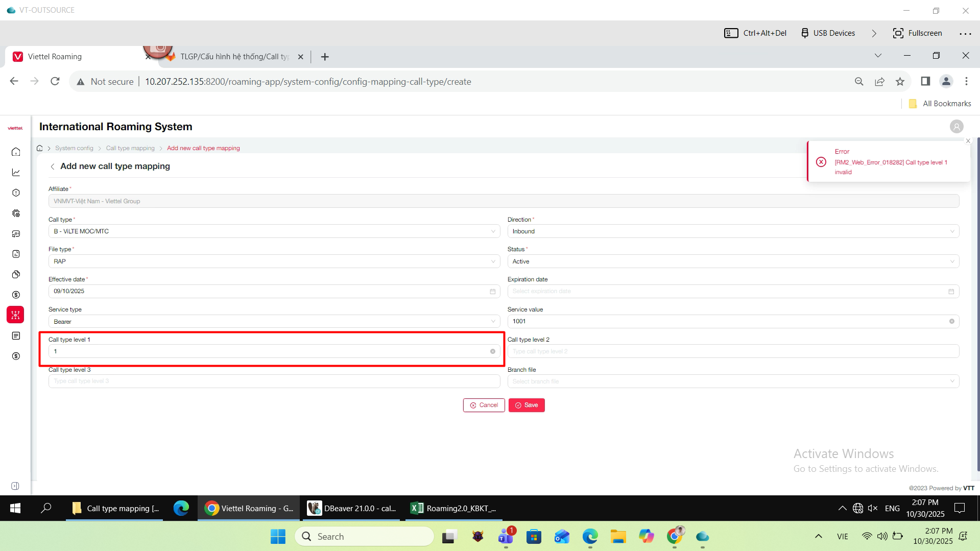Click the back arrow beside Add new call type mapping
The image size is (980, 551).
point(52,166)
